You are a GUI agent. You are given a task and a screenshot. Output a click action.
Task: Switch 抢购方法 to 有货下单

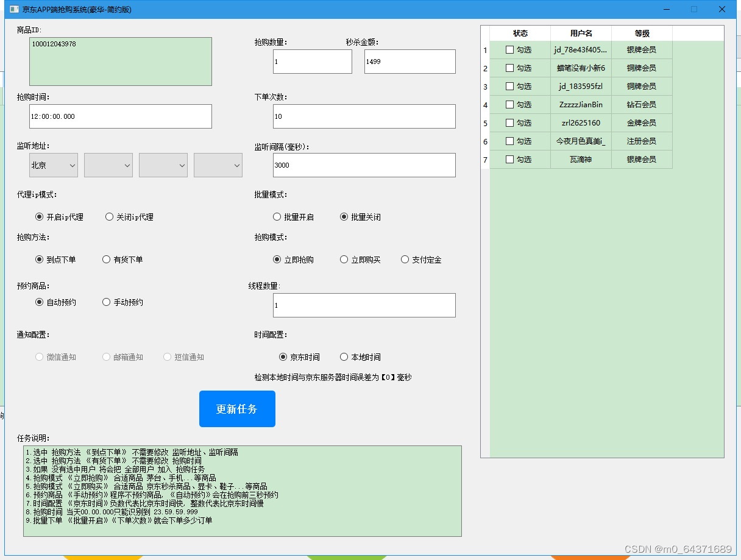coord(106,259)
